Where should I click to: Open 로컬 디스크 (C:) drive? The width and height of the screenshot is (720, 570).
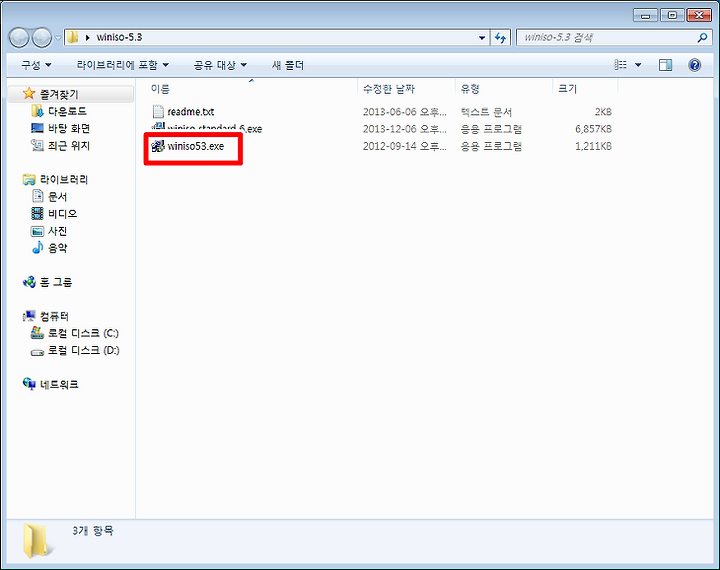[83, 333]
